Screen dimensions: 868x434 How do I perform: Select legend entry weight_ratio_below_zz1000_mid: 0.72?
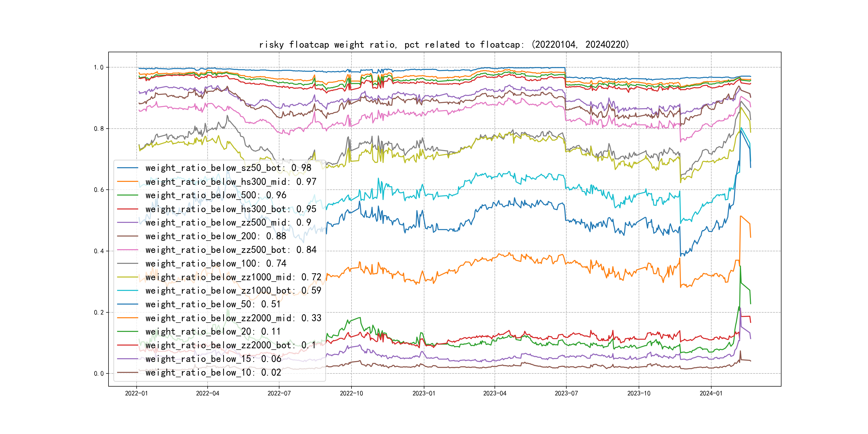tap(233, 277)
